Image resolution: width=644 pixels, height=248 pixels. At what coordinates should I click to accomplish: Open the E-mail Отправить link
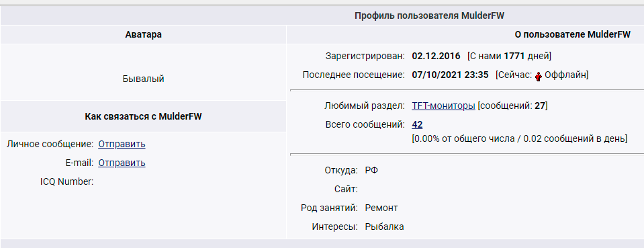tap(122, 163)
